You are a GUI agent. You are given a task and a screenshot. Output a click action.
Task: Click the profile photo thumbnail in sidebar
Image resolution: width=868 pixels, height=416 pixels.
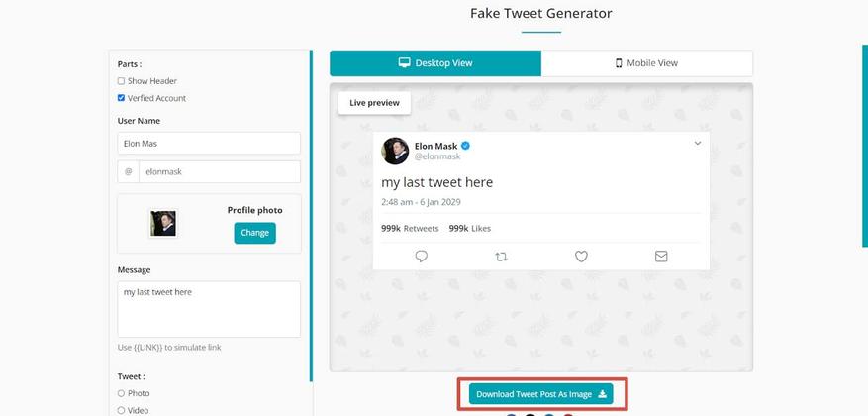click(x=162, y=223)
